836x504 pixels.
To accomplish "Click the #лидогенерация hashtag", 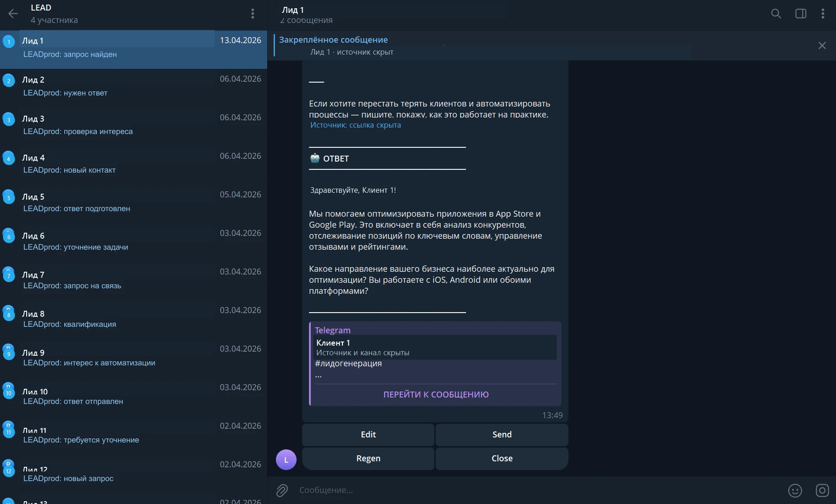I will point(348,364).
